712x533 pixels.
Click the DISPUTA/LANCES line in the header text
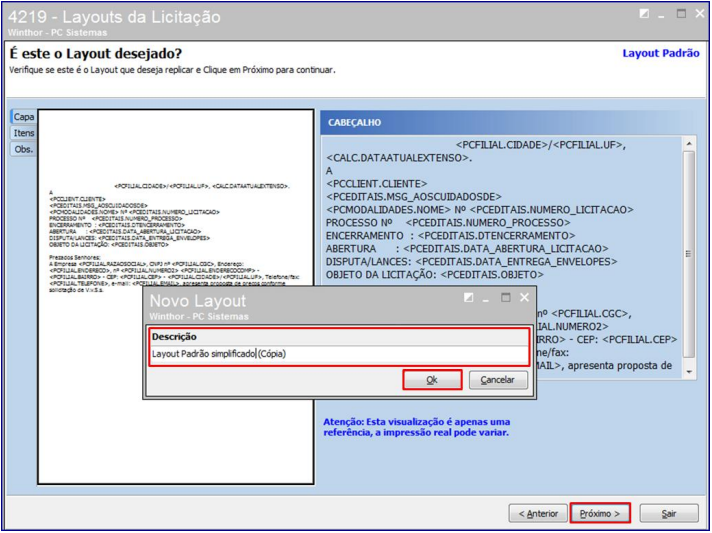pos(472,262)
